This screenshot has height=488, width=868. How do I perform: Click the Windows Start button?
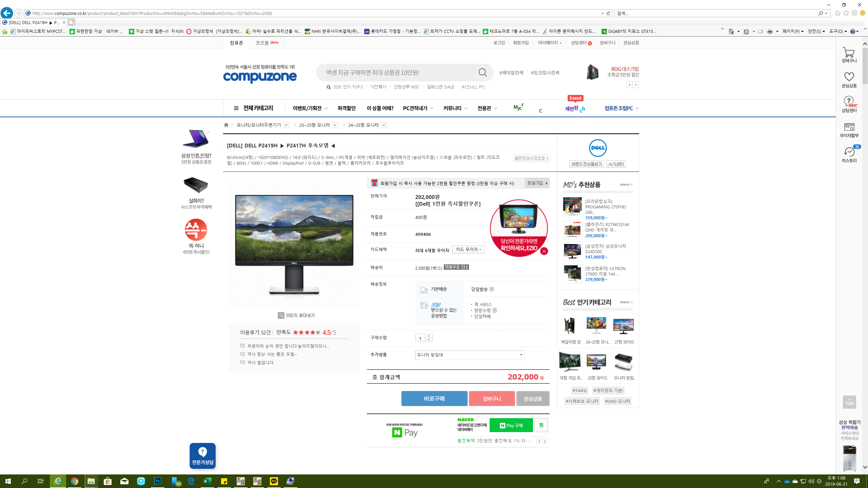pyautogui.click(x=8, y=481)
